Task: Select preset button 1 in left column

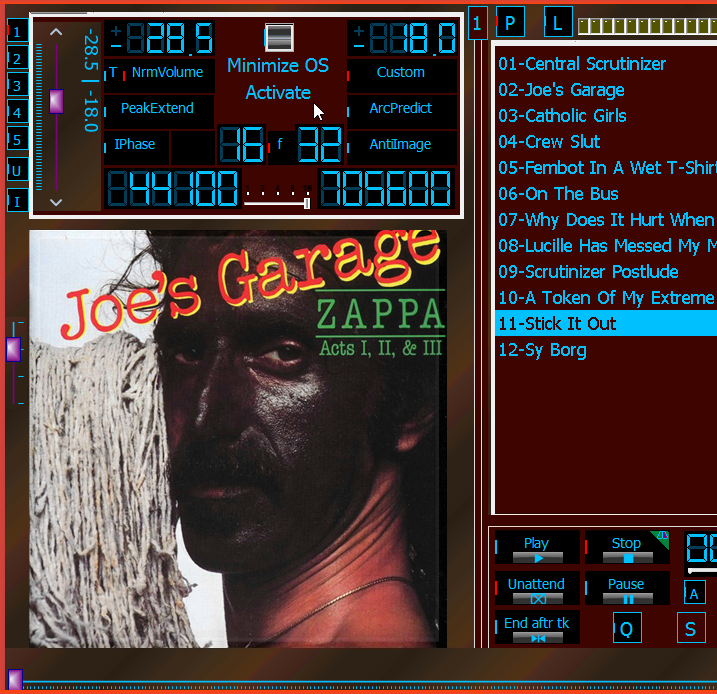Action: point(17,32)
